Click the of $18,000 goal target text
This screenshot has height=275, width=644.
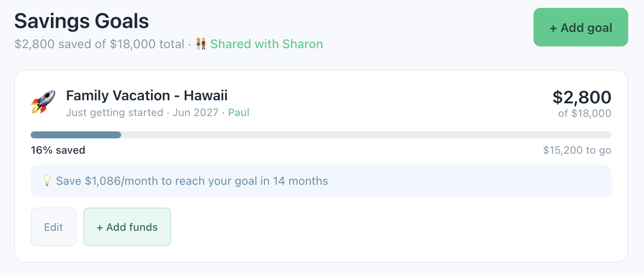pos(585,113)
